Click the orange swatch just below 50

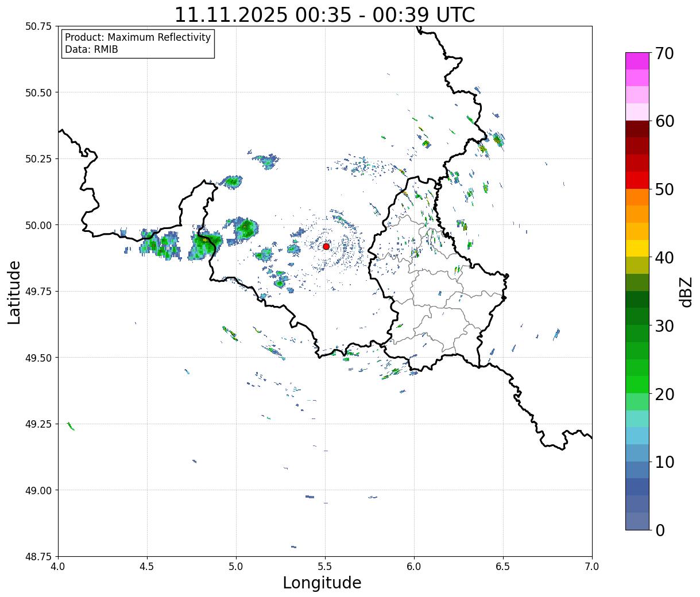point(637,197)
